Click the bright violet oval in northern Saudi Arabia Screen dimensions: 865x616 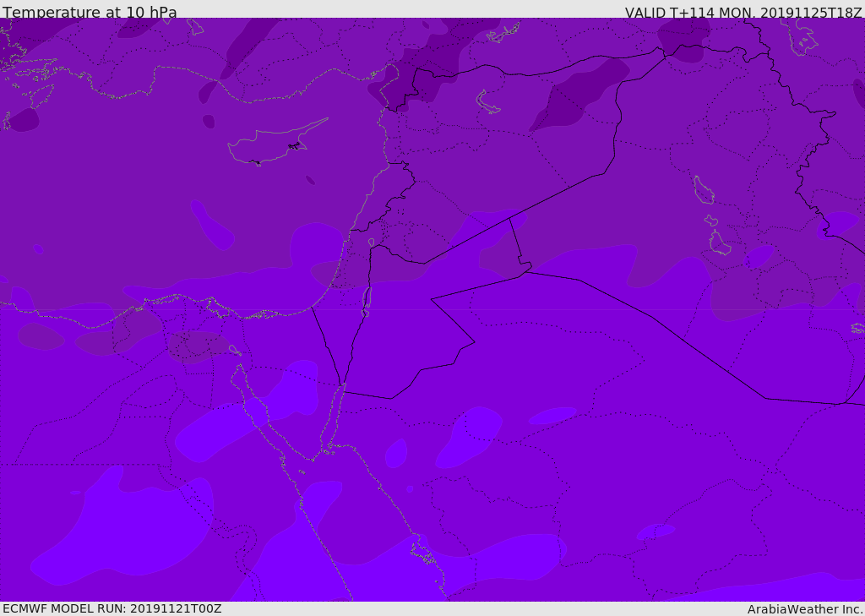[x=469, y=437]
